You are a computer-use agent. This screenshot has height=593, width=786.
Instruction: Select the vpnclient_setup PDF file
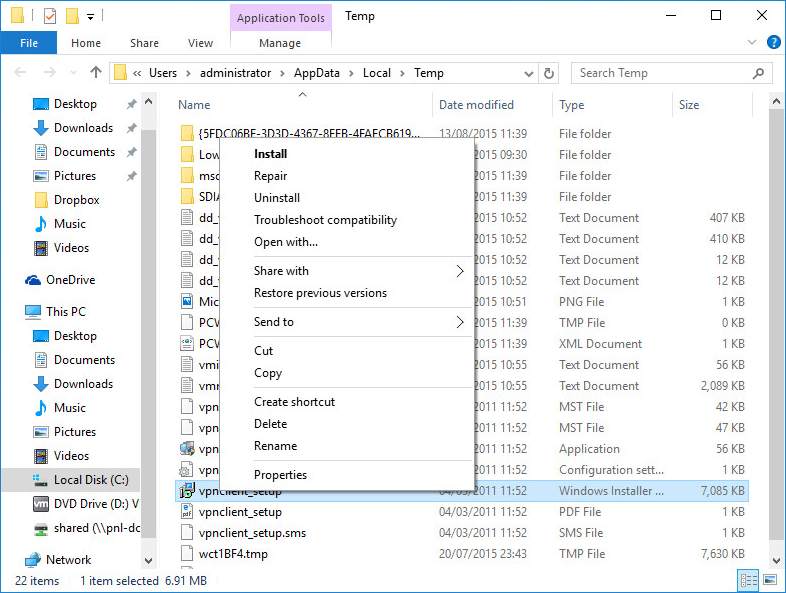tap(240, 512)
